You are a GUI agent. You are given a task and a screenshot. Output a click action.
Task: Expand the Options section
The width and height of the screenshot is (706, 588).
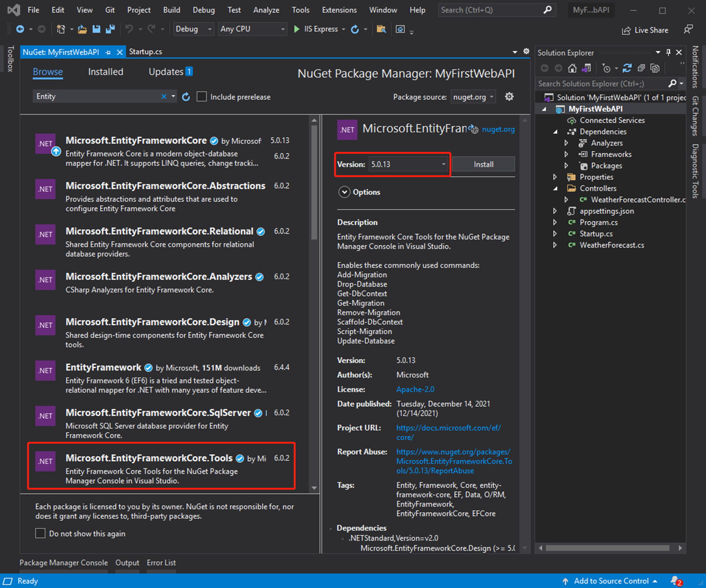[x=344, y=192]
